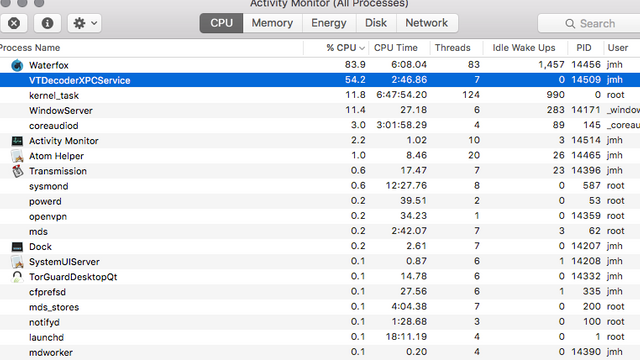The width and height of the screenshot is (640, 360).
Task: Toggle % CPU sort order
Action: tap(336, 48)
